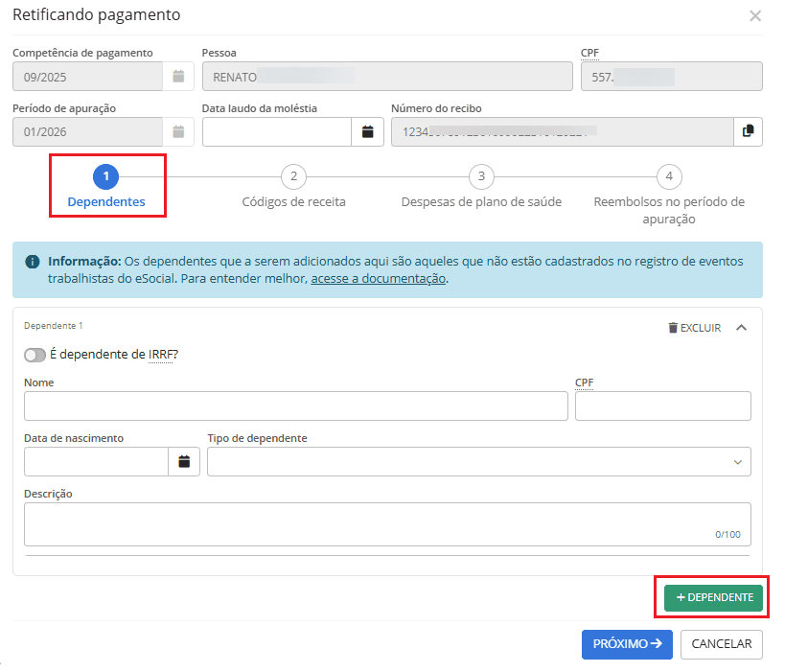Go to step 1 Dependentes
Screen dimensions: 785x672
click(x=105, y=177)
